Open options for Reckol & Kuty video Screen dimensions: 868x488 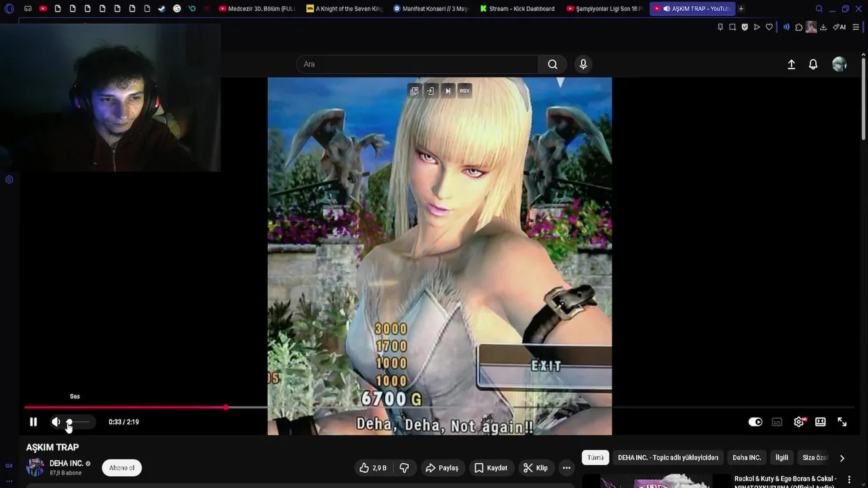click(849, 480)
